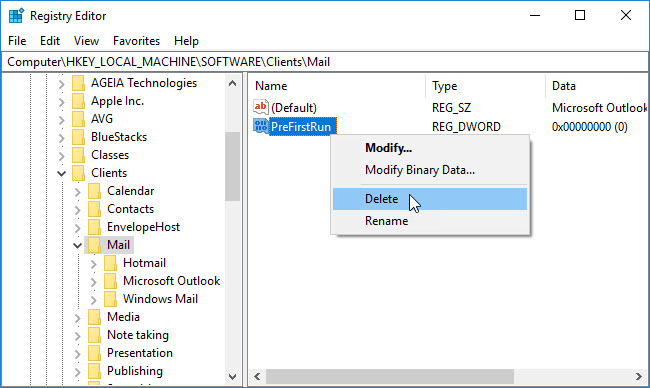
Task: Click the Microsoft Outlook folder icon
Action: [110, 281]
